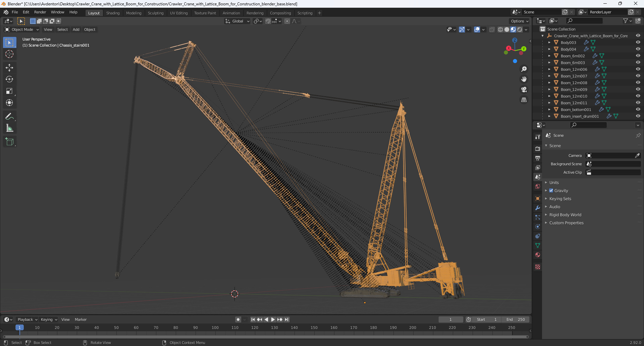Viewport: 644px width, 346px height.
Task: Open the Render menu
Action: (x=40, y=12)
